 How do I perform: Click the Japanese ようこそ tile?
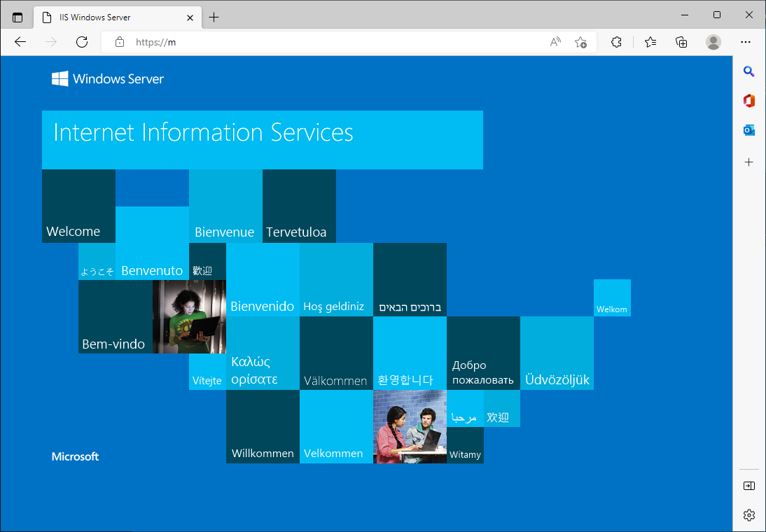click(97, 261)
